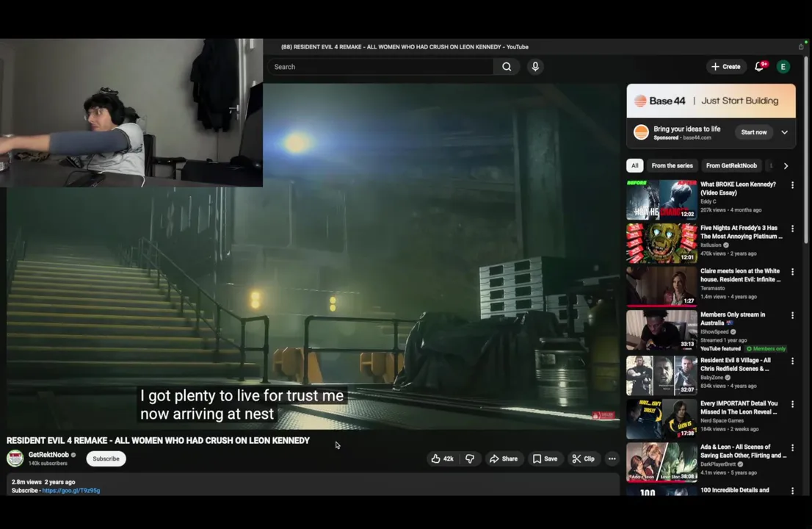Image resolution: width=812 pixels, height=529 pixels.
Task: Open options for Resident Evil 8 Village video
Action: pyautogui.click(x=792, y=361)
